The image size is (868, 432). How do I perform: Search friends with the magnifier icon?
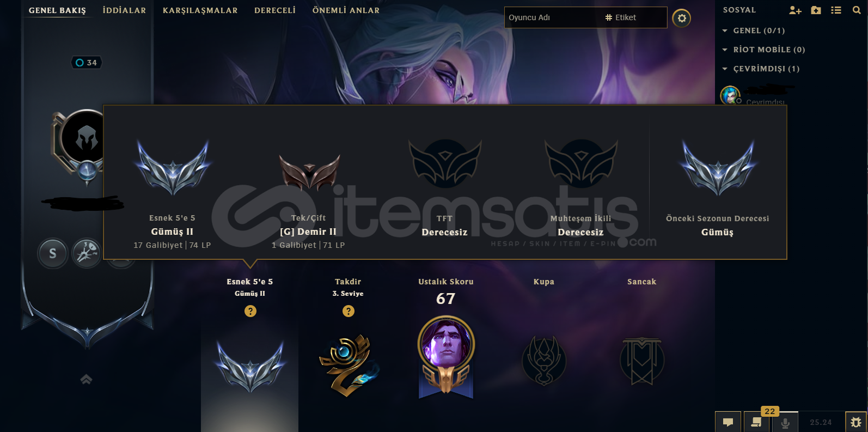tap(856, 10)
